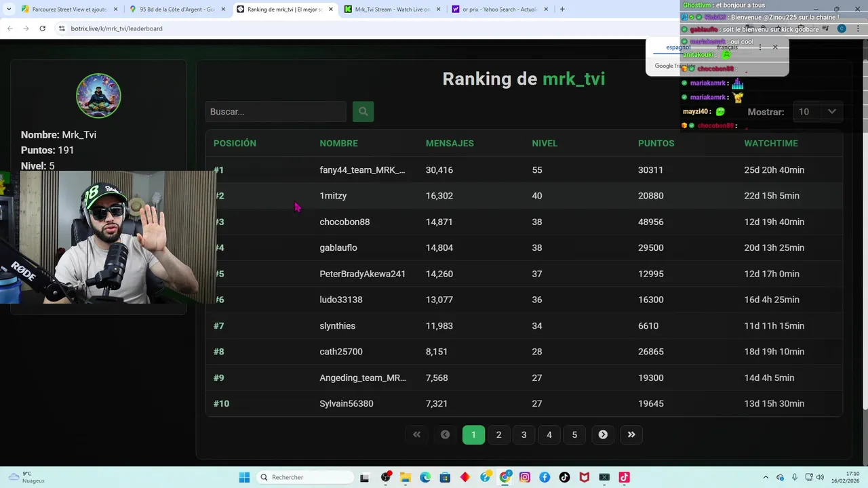The width and height of the screenshot is (868, 488).
Task: Sort by the MENSAJES column header
Action: coord(450,143)
